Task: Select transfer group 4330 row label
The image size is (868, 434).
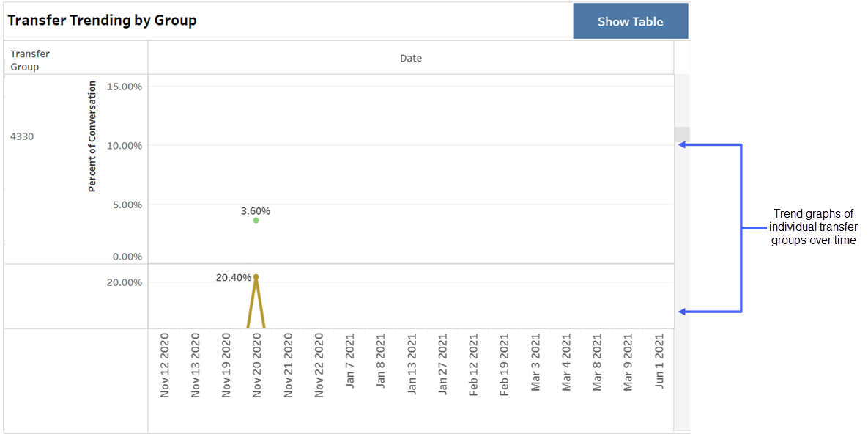Action: 21,136
